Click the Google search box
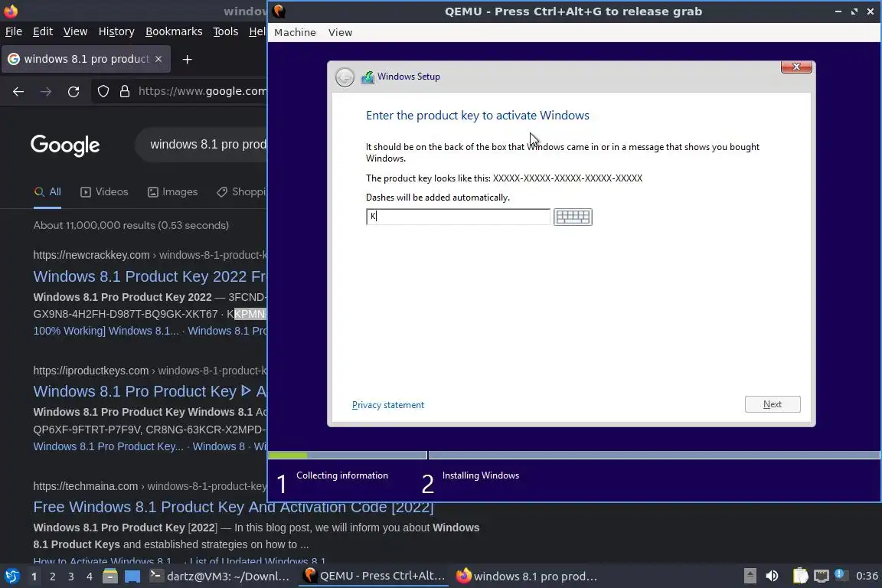 point(201,145)
